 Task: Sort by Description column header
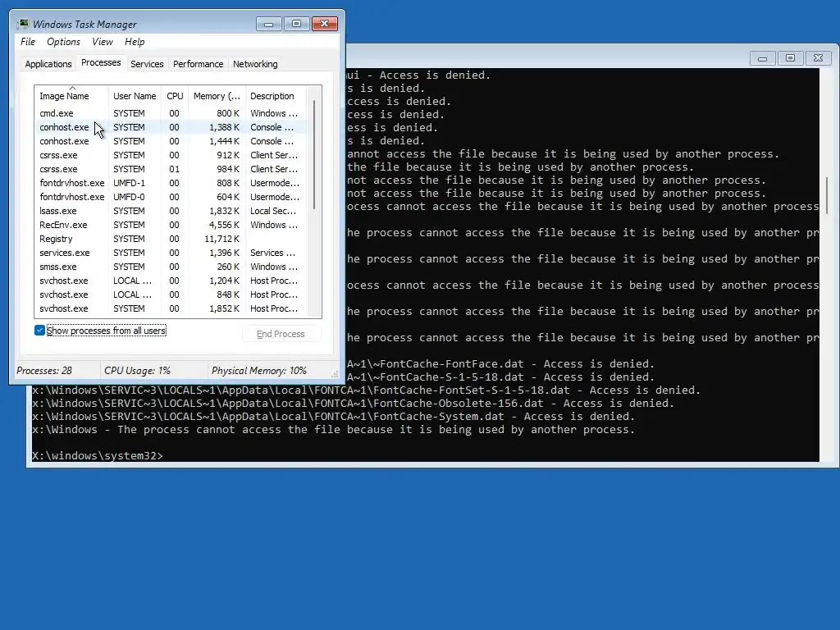click(x=276, y=96)
